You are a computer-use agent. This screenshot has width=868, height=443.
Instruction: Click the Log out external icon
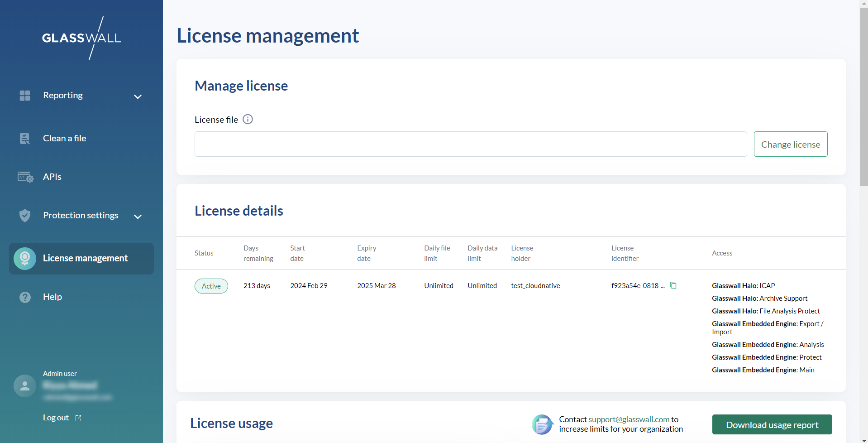pyautogui.click(x=78, y=418)
